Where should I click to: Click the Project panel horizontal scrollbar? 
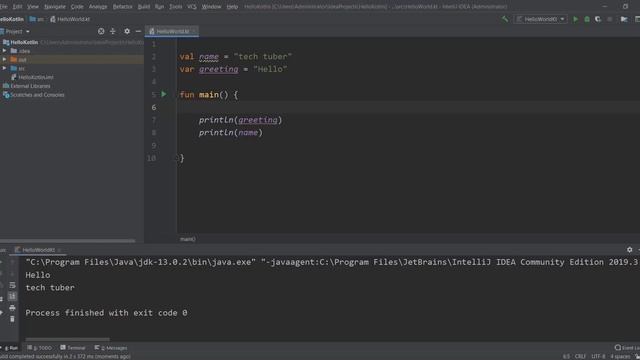tap(67, 241)
